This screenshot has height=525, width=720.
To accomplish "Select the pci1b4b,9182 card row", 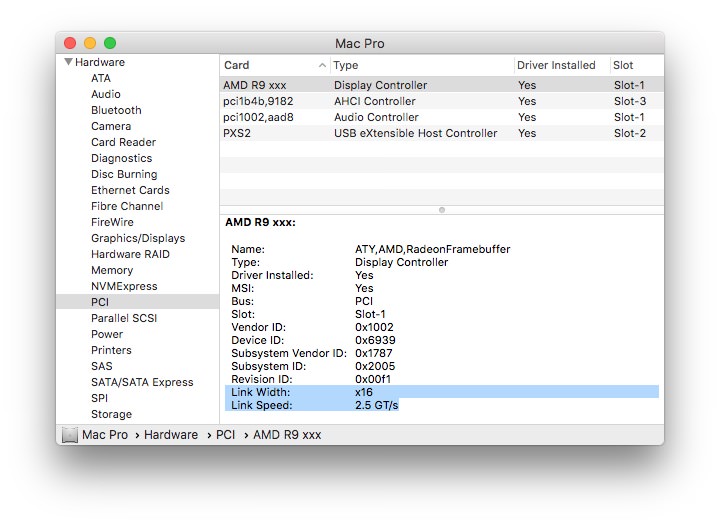I will 442,101.
